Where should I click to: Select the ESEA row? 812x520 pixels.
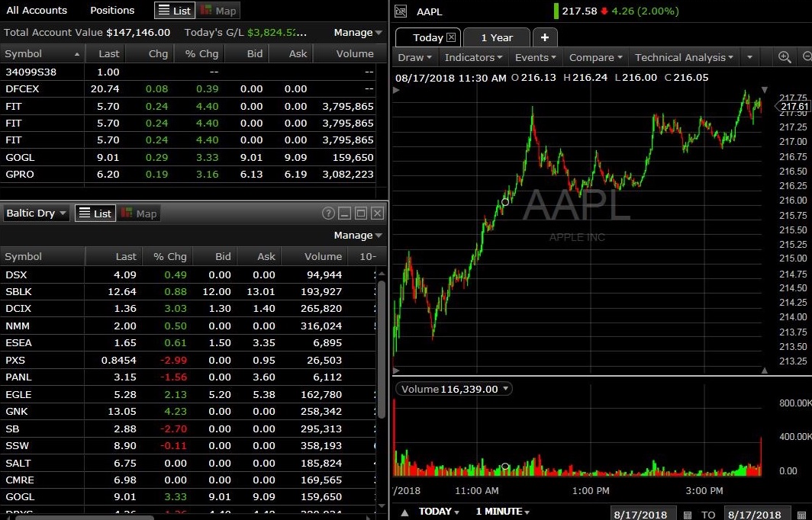click(x=188, y=343)
